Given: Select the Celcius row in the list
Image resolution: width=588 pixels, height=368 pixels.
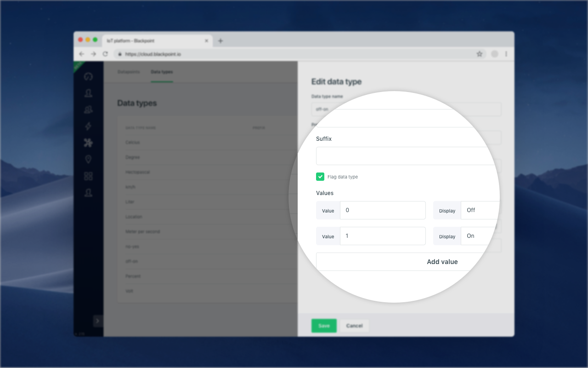Looking at the screenshot, I should click(x=207, y=143).
